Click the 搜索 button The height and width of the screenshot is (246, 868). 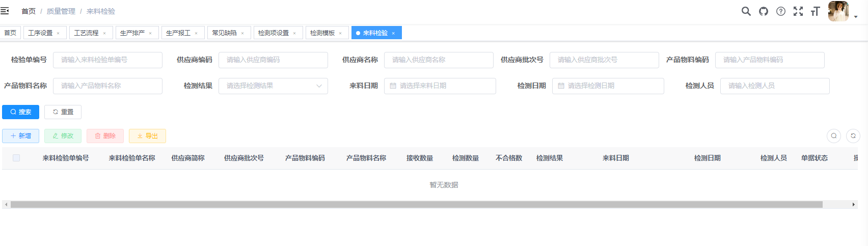tap(20, 112)
